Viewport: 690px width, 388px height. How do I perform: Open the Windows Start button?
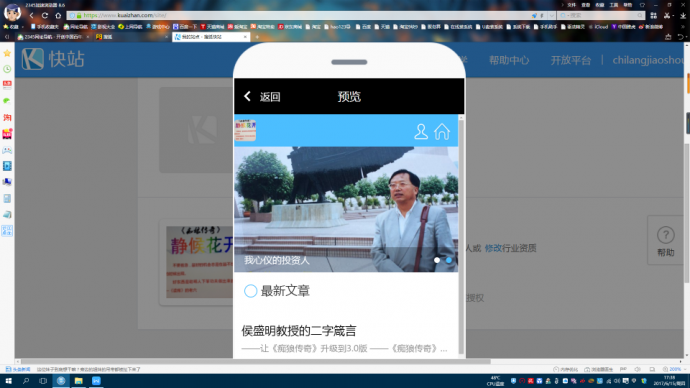(x=8, y=381)
